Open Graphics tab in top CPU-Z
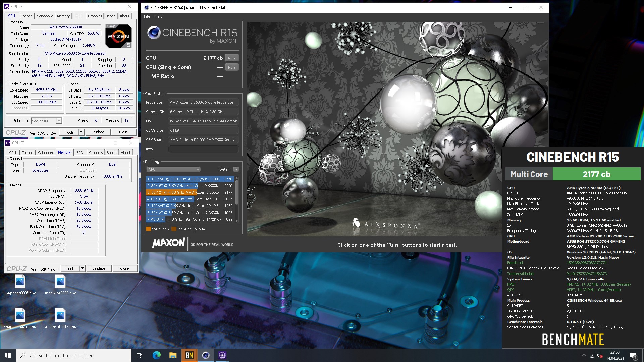The height and width of the screenshot is (362, 644). coord(95,16)
